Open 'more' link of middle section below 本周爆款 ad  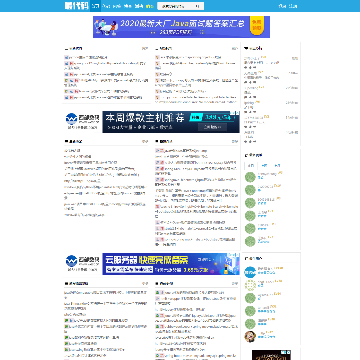pos(235,141)
